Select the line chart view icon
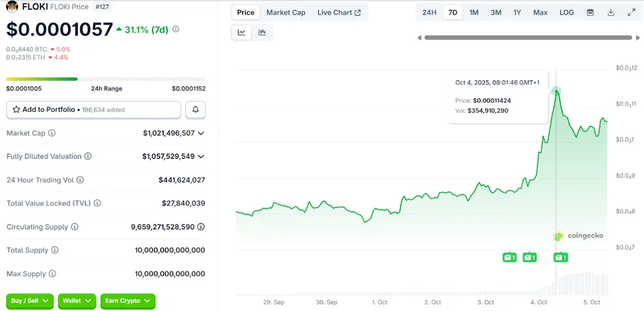The height and width of the screenshot is (311, 644). click(x=242, y=32)
